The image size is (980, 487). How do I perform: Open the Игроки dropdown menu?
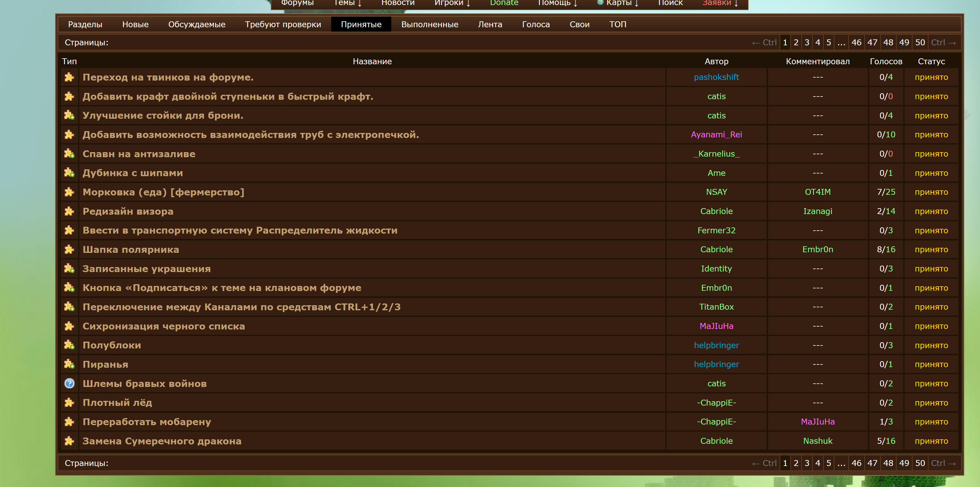click(x=452, y=3)
